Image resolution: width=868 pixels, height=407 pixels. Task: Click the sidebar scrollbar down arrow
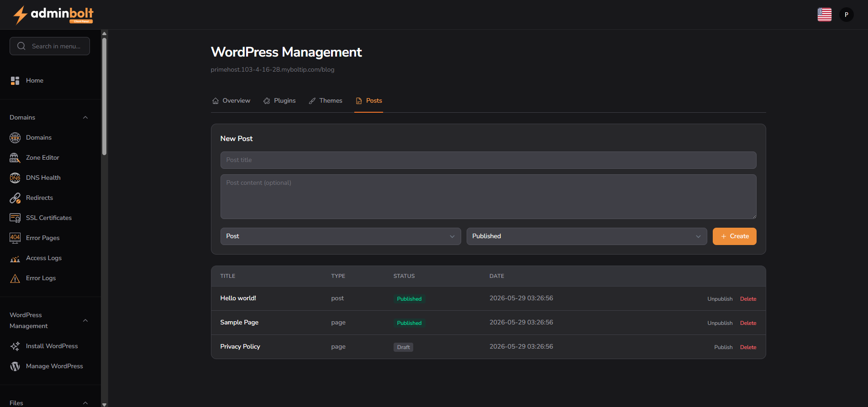(104, 404)
